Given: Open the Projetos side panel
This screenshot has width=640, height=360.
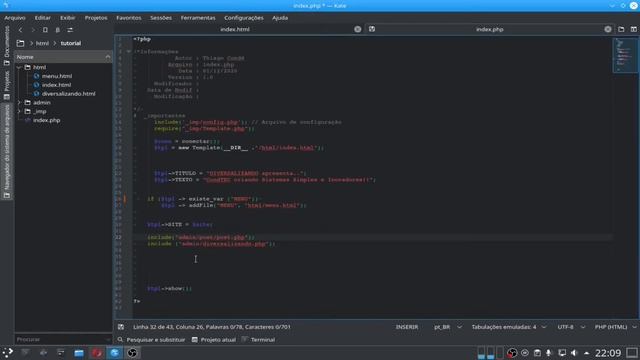Looking at the screenshot, I should tap(7, 85).
